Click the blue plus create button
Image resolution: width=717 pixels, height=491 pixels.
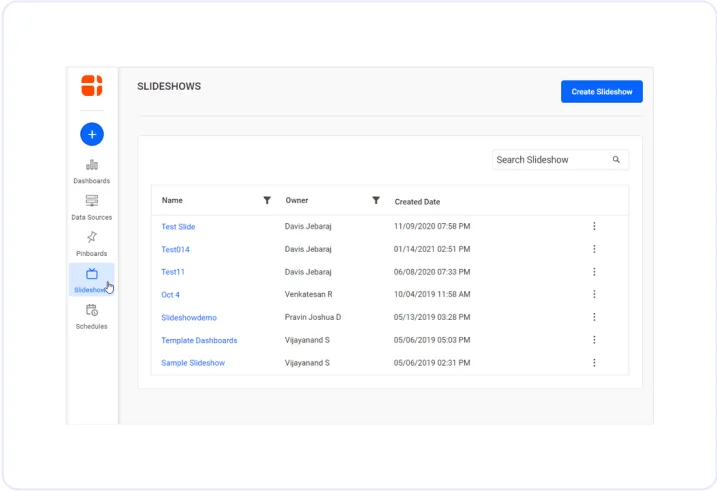[x=92, y=134]
